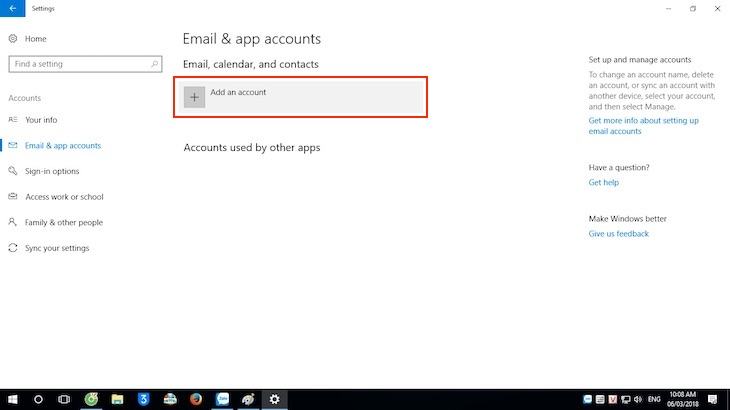Image resolution: width=730 pixels, height=410 pixels.
Task: Open Family & other people
Action: pos(64,222)
